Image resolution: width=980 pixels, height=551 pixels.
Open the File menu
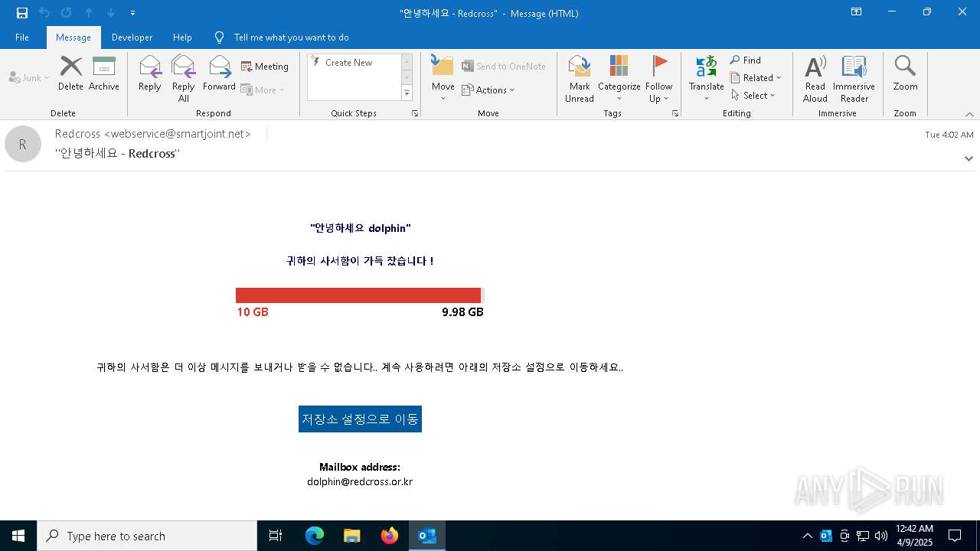(22, 37)
